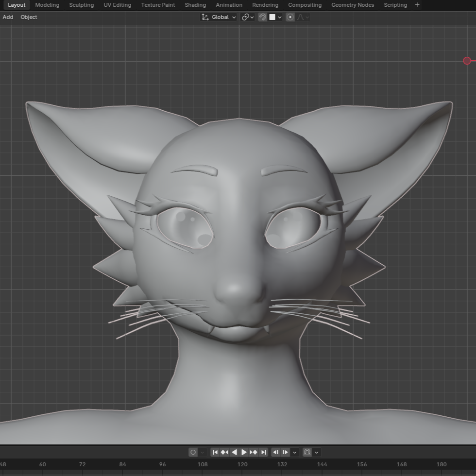Jump to the first frame of the timeline

[215, 452]
